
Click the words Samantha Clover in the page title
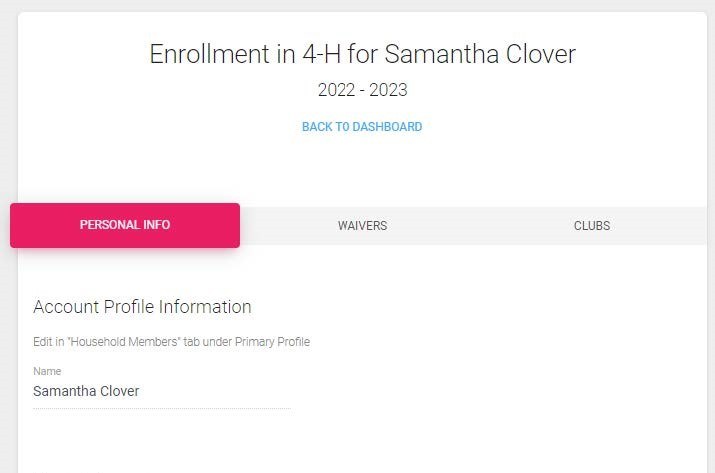point(480,54)
